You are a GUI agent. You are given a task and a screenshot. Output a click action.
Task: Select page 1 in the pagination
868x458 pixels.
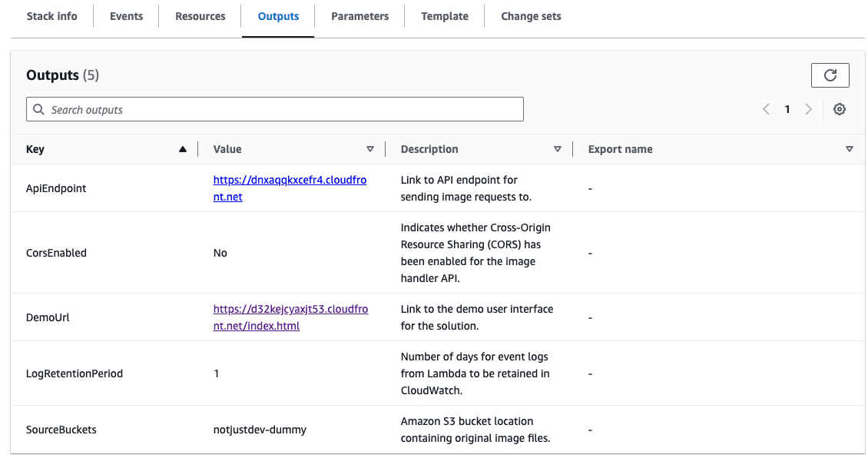pyautogui.click(x=787, y=109)
